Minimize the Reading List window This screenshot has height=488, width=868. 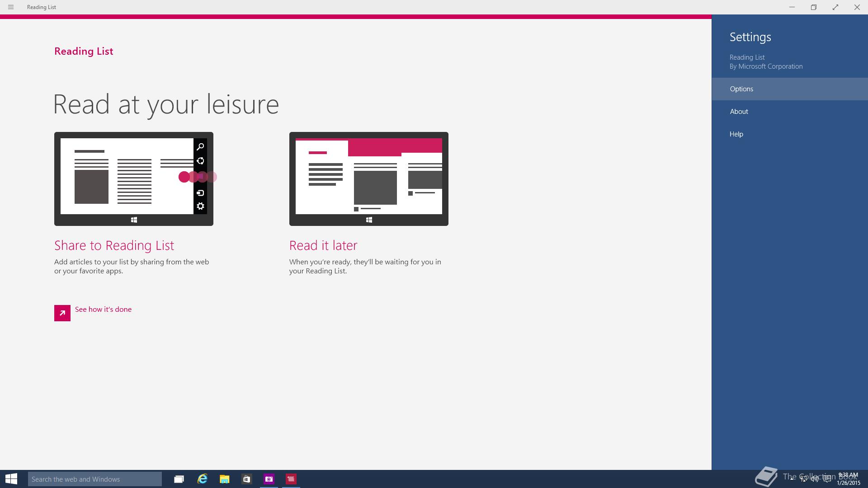click(x=792, y=7)
